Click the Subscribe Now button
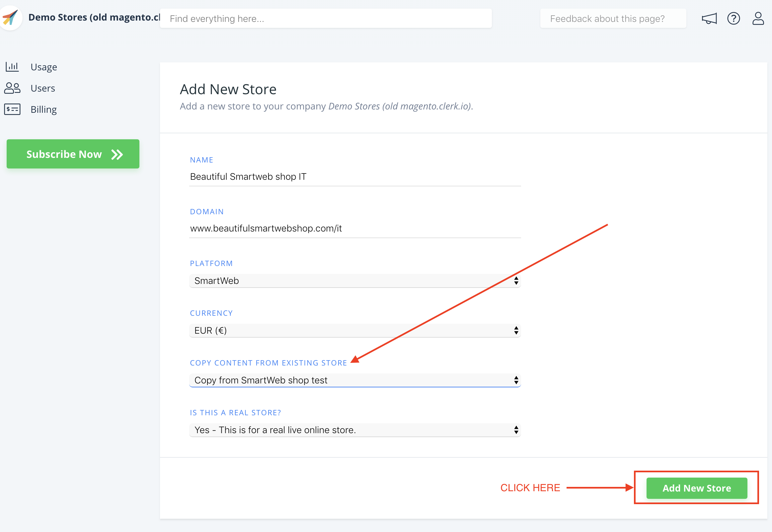772x532 pixels. 73,154
